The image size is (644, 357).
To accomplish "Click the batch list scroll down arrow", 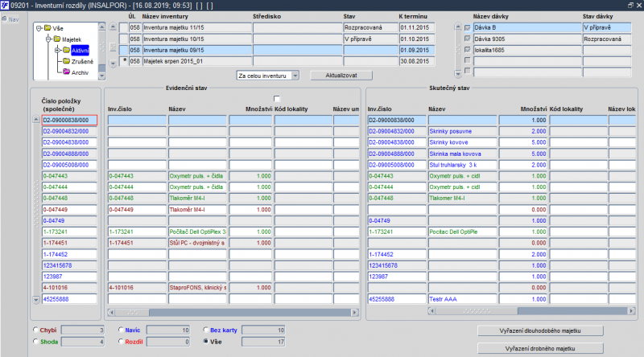I will (458, 74).
